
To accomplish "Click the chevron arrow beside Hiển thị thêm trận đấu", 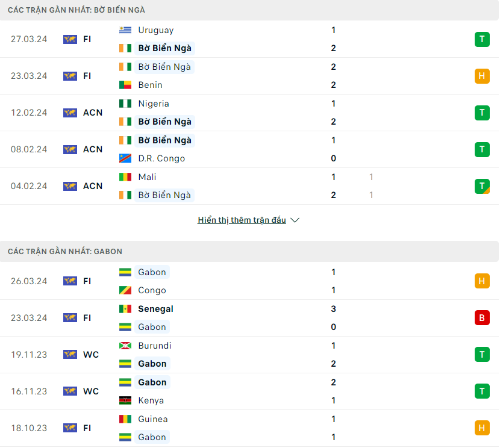I will tap(295, 220).
